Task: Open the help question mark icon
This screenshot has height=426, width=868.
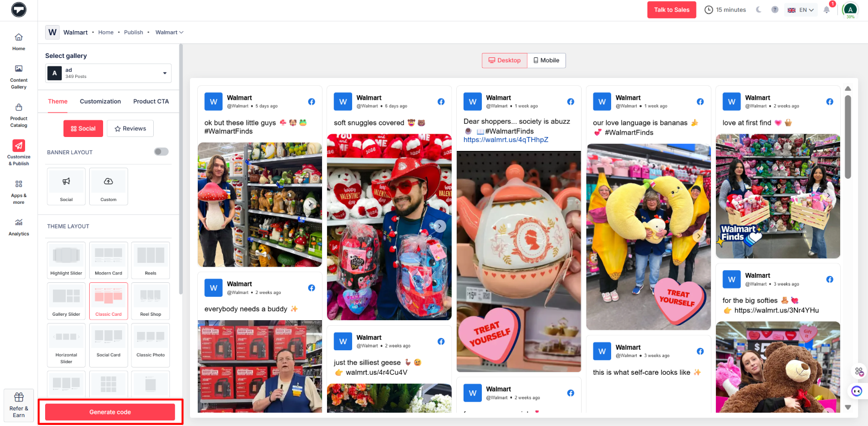Action: coord(774,9)
